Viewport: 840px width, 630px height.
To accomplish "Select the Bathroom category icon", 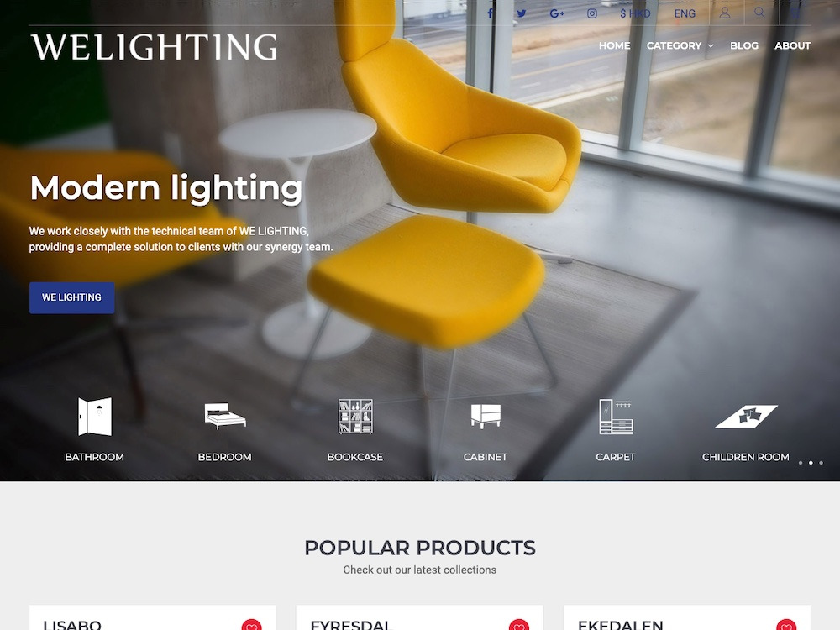I will pos(95,417).
